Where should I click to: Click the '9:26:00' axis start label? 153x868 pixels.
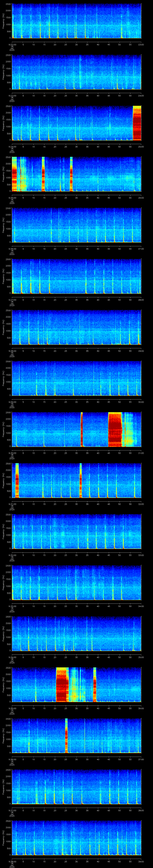pyautogui.click(x=12, y=249)
